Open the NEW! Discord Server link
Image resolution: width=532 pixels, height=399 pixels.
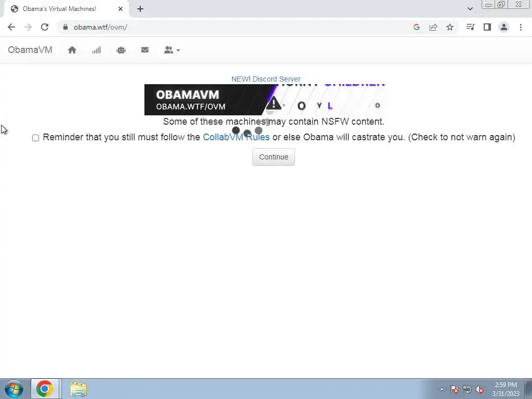266,79
